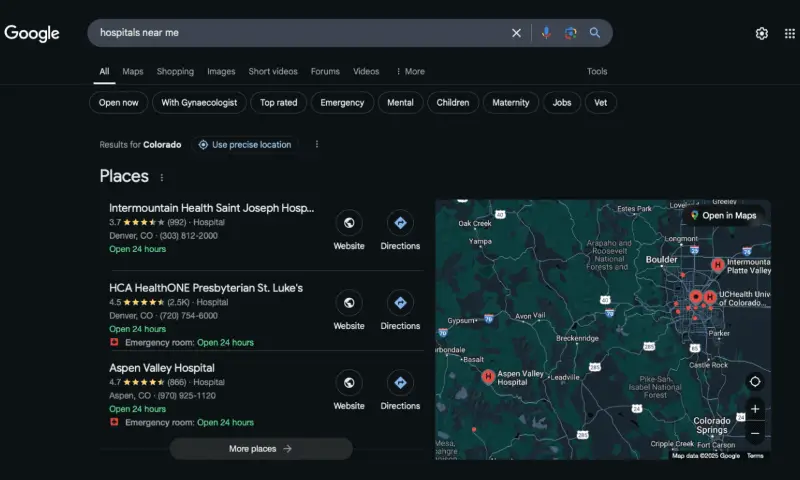
Task: Start voice search with the microphone icon
Action: pyautogui.click(x=546, y=33)
